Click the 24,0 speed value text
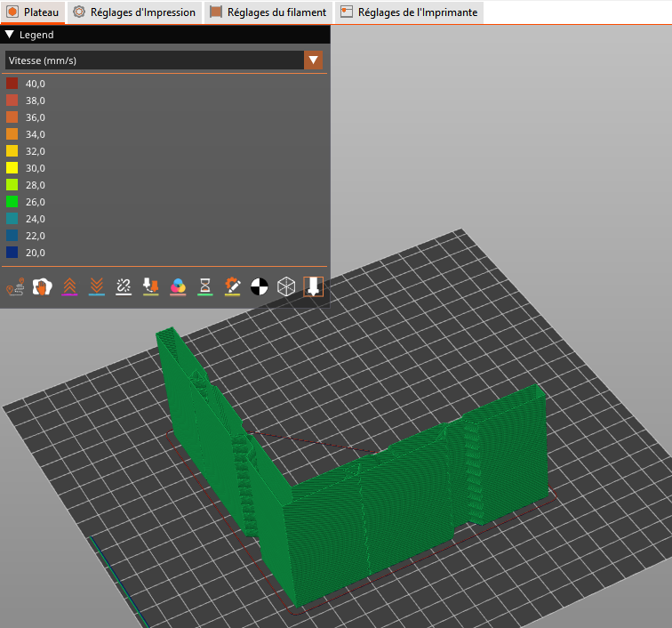 coord(36,219)
